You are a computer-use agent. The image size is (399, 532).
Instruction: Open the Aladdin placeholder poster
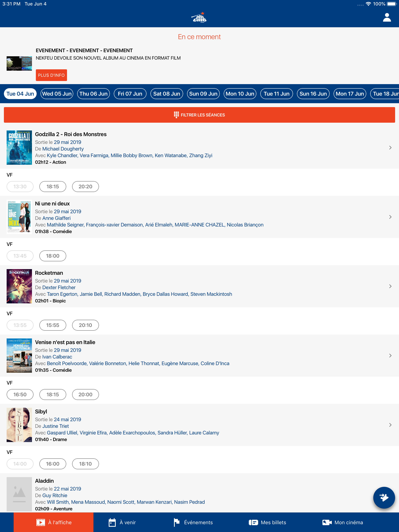coord(19,494)
